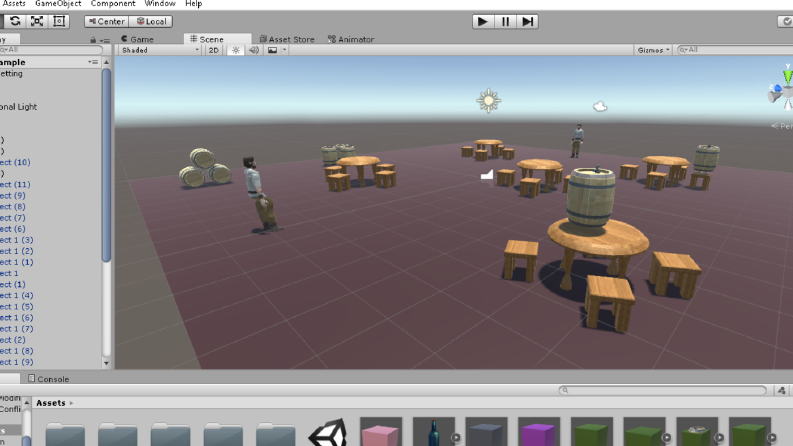Select the 'onal Light' hierarchy item

pyautogui.click(x=19, y=107)
